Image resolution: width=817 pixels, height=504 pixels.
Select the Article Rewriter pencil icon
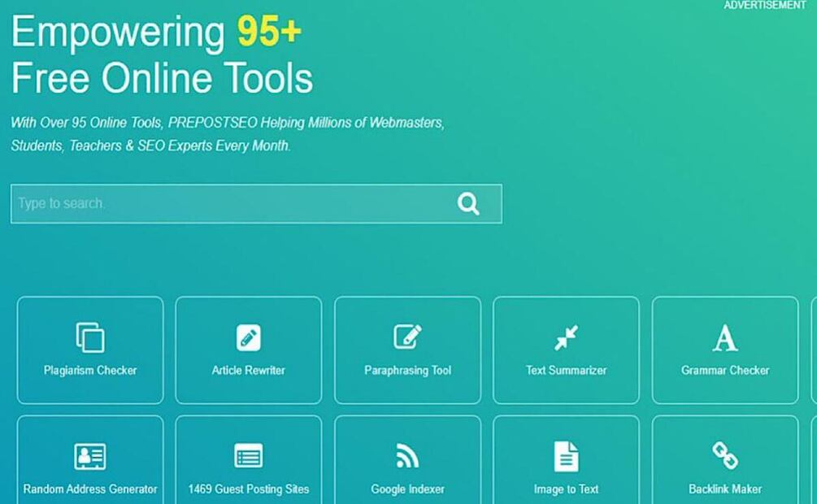(x=249, y=337)
